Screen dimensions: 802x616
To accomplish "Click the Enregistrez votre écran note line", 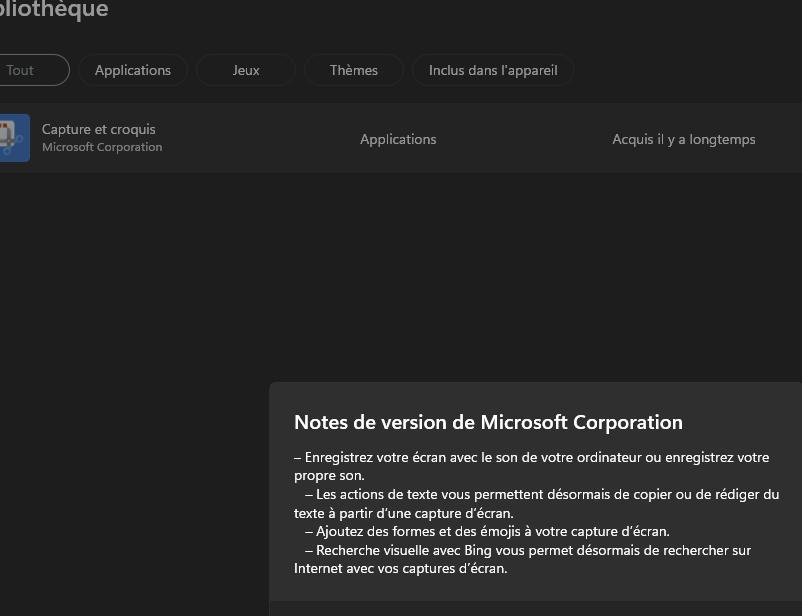I will [531, 466].
